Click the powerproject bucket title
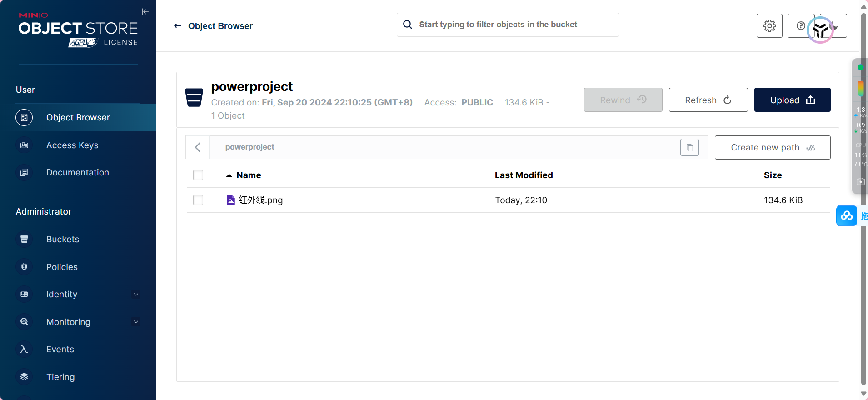868x400 pixels. coord(252,86)
